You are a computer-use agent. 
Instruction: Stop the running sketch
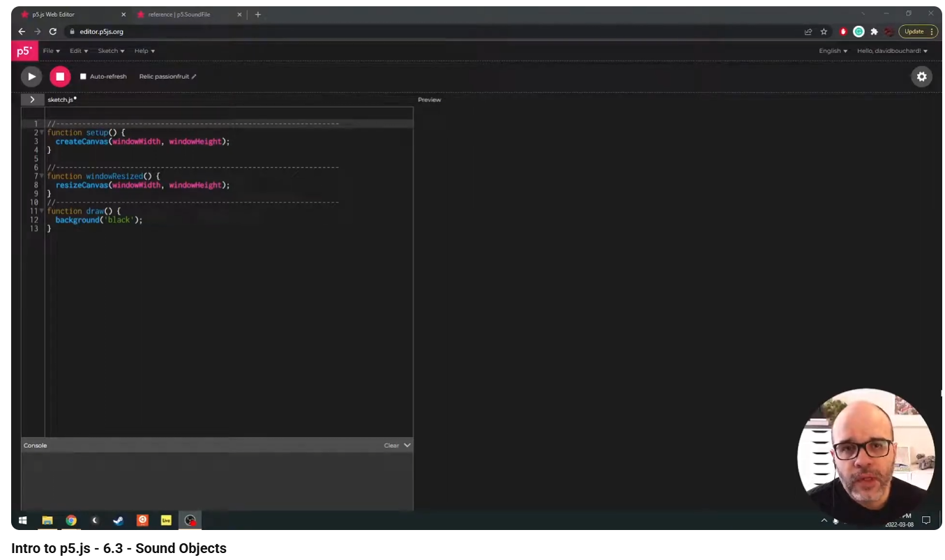60,77
